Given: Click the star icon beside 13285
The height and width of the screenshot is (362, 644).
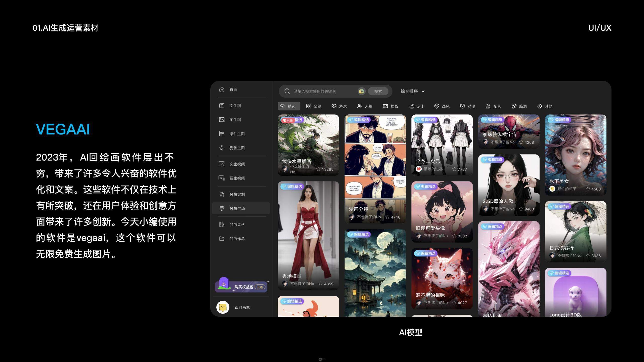Looking at the screenshot, I should (x=318, y=169).
